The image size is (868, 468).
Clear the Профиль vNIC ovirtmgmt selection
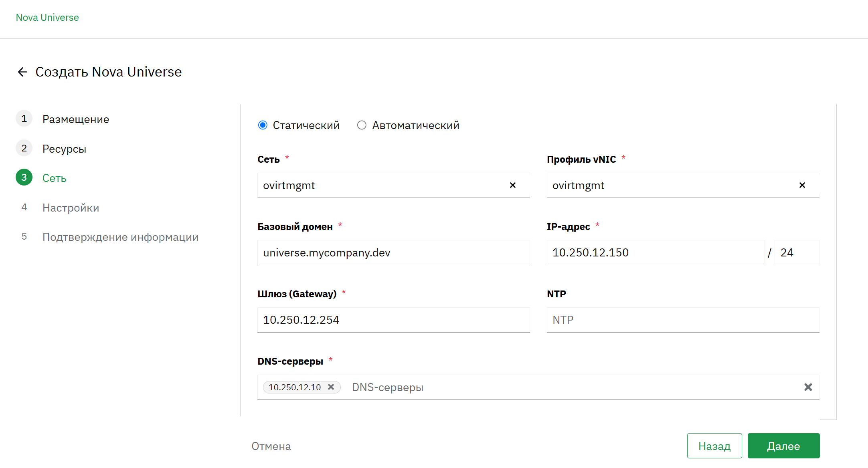[x=802, y=185]
